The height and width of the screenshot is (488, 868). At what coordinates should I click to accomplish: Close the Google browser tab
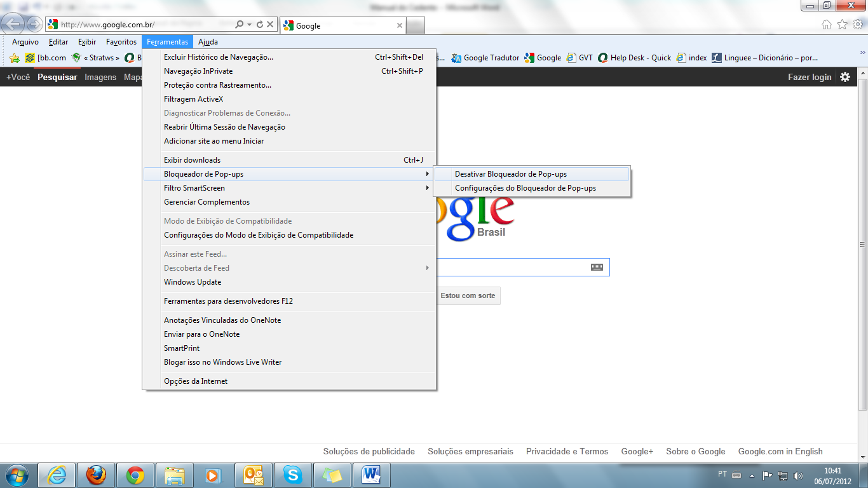tap(400, 26)
